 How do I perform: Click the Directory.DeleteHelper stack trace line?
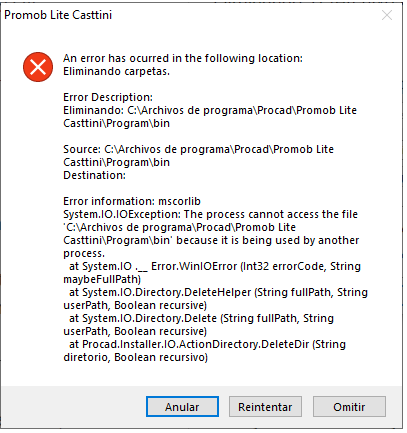tap(218, 292)
